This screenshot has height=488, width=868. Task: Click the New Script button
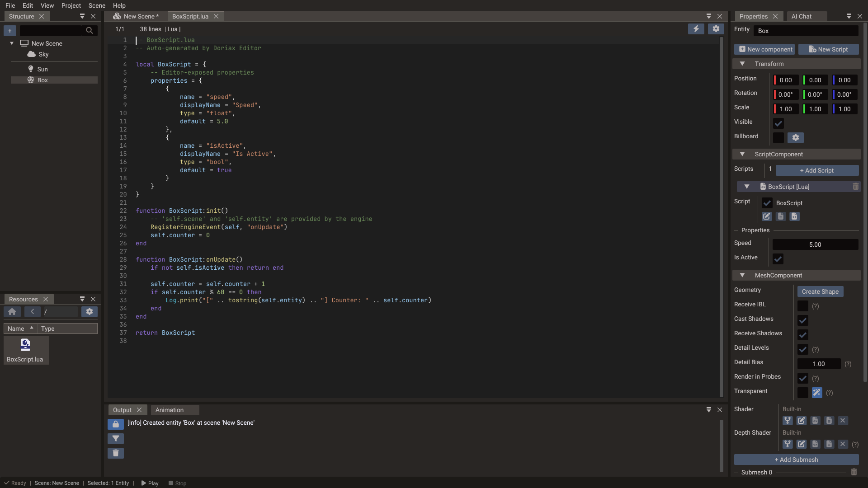pos(828,49)
